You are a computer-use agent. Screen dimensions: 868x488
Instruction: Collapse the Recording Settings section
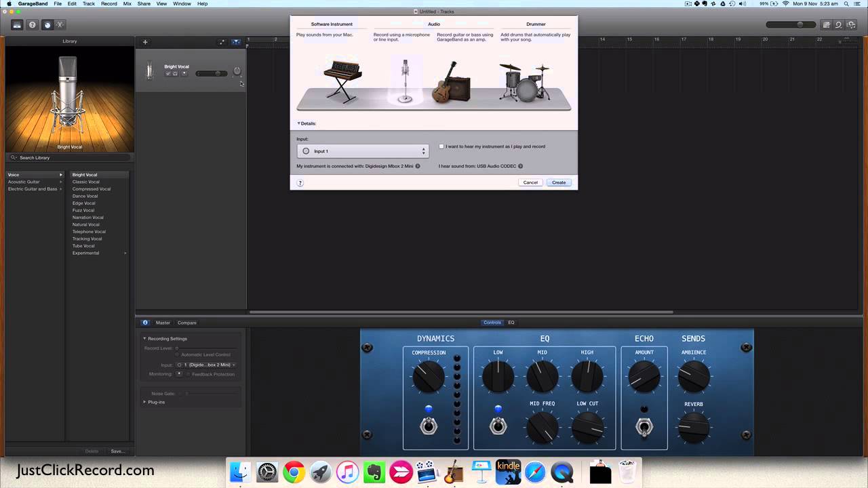click(x=144, y=338)
